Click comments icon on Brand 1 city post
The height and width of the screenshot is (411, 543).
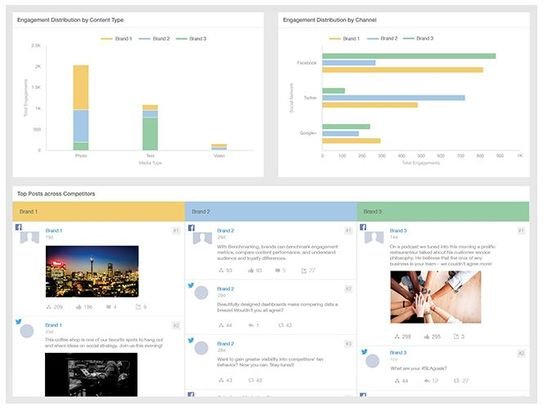click(x=108, y=307)
